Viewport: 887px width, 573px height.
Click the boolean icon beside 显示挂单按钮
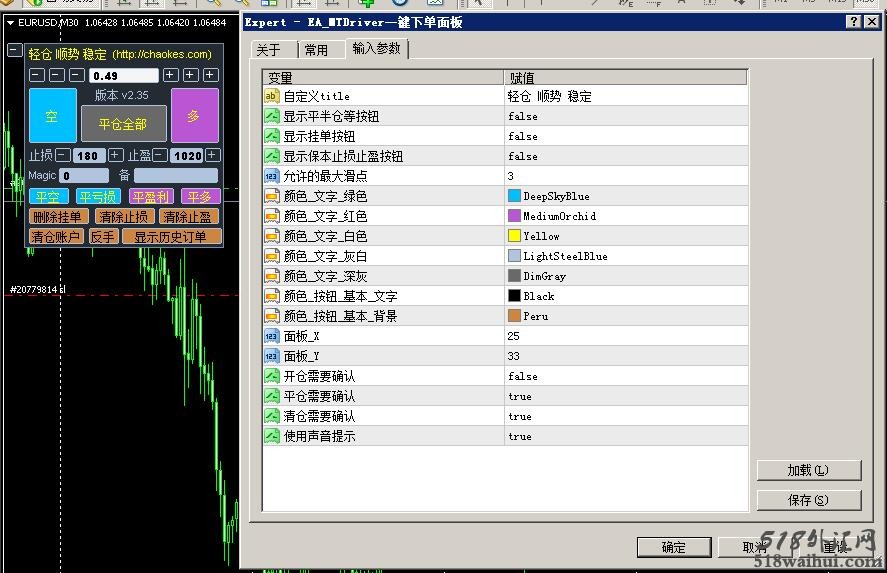coord(272,136)
